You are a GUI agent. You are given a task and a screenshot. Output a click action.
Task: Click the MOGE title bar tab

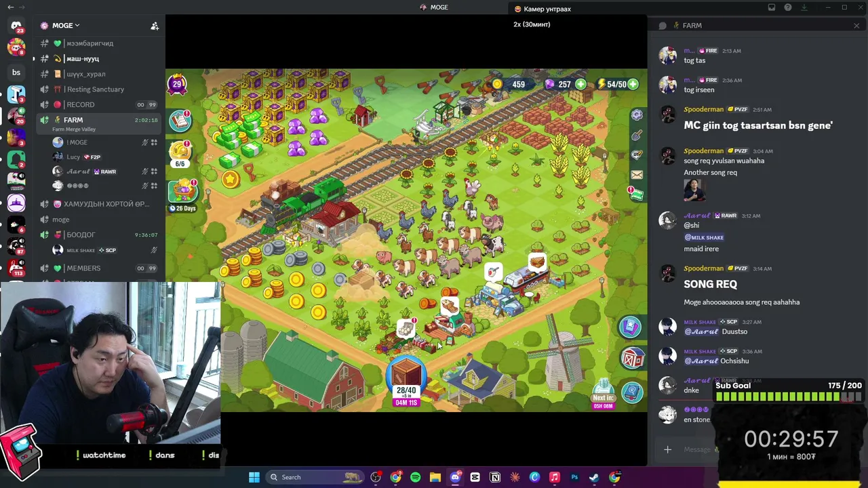click(x=434, y=7)
